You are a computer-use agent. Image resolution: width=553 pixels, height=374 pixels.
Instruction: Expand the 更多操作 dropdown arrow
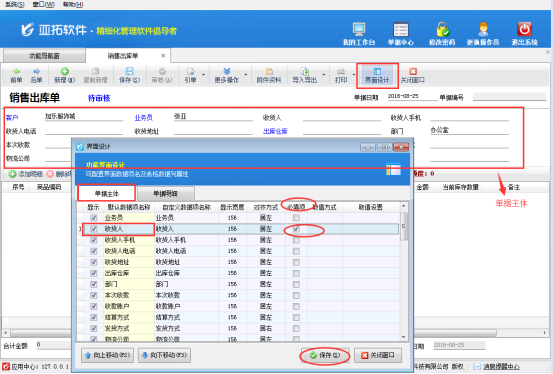pos(246,75)
